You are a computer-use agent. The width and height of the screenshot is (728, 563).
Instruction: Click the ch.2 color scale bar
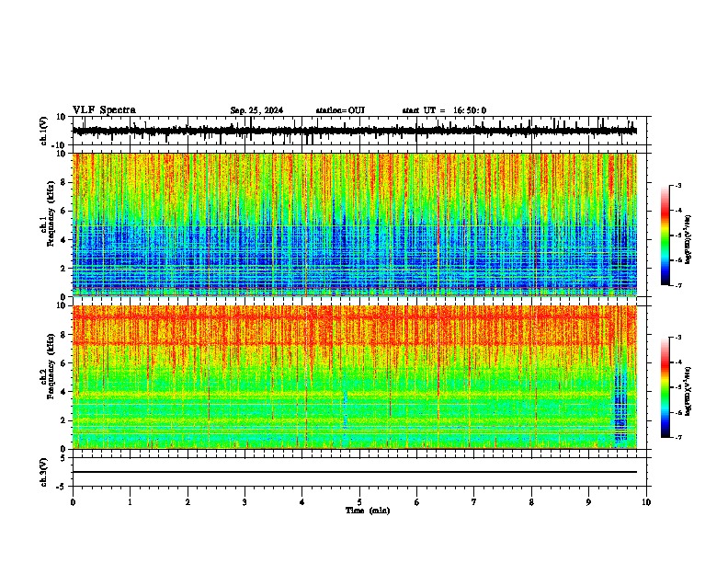tap(665, 387)
